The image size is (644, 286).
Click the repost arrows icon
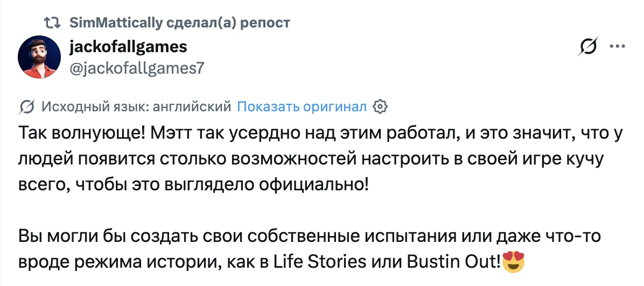point(52,23)
